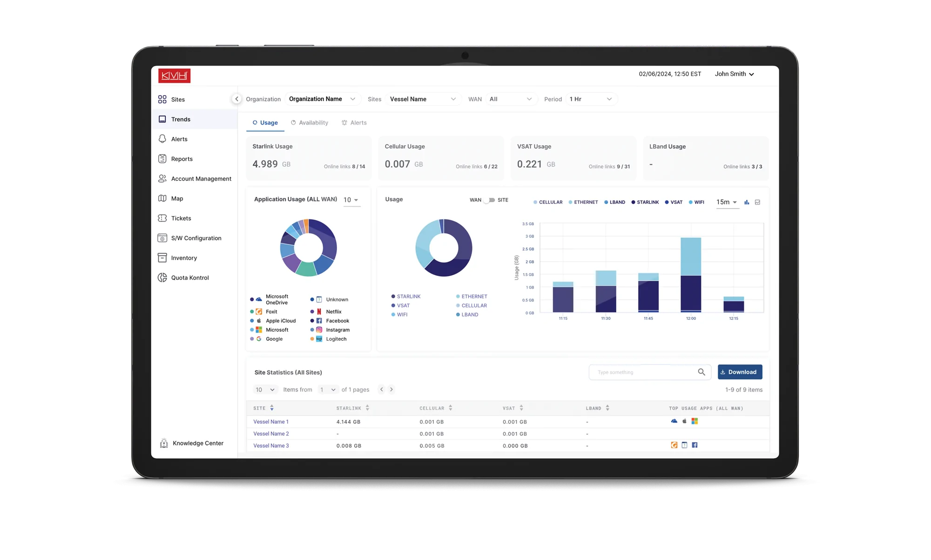Click the Inventory box icon
931x560 pixels.
click(x=162, y=257)
